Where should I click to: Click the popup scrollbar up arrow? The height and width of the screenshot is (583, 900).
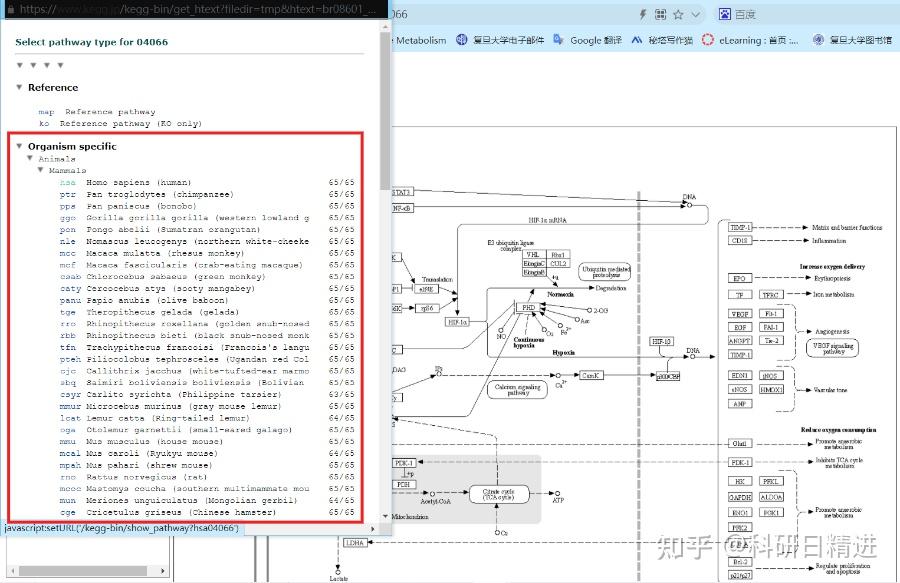[385, 26]
